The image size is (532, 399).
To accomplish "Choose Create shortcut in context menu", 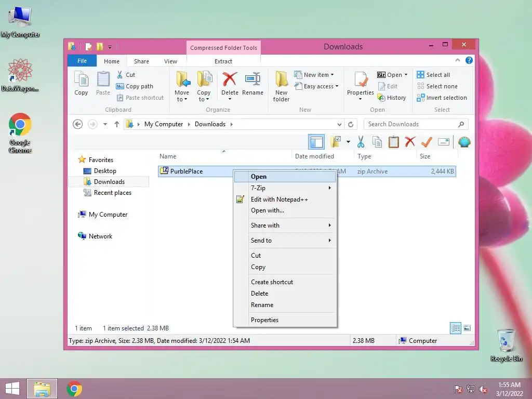I will click(x=285, y=282).
